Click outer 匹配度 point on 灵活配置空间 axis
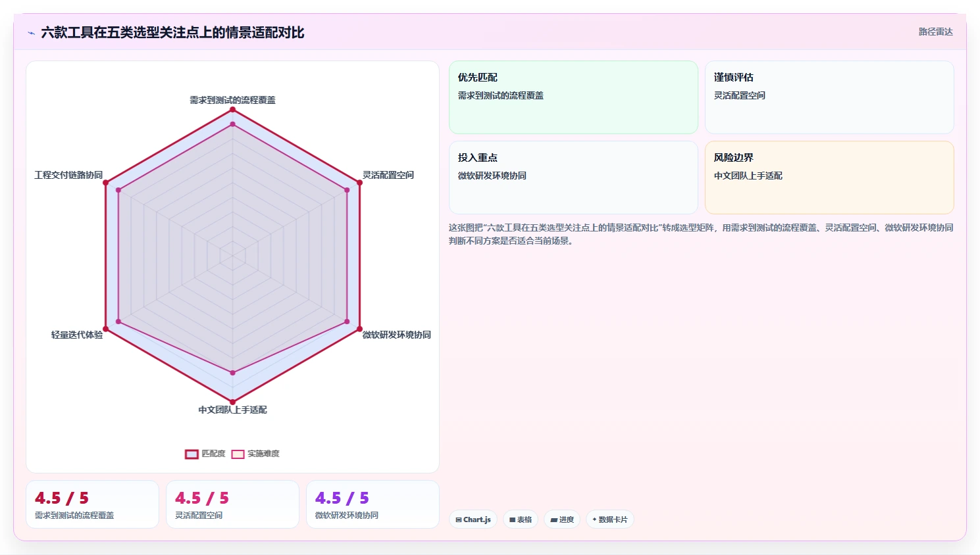Image resolution: width=980 pixels, height=555 pixels. [x=359, y=182]
